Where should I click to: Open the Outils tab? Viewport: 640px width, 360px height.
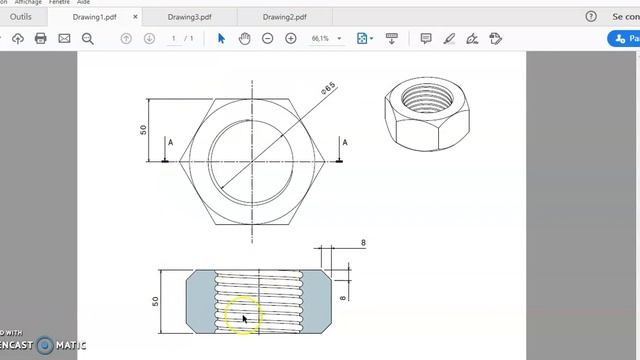tap(20, 17)
